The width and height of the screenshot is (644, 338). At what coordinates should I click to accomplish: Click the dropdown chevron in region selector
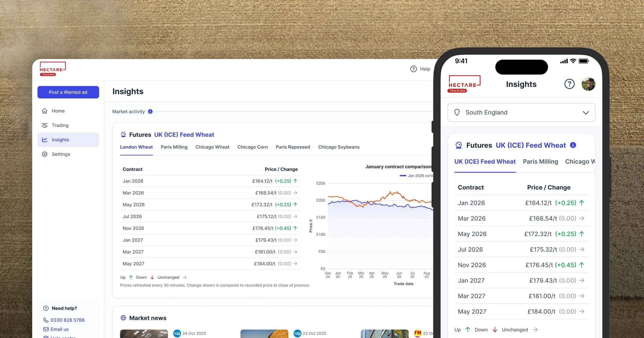(586, 113)
